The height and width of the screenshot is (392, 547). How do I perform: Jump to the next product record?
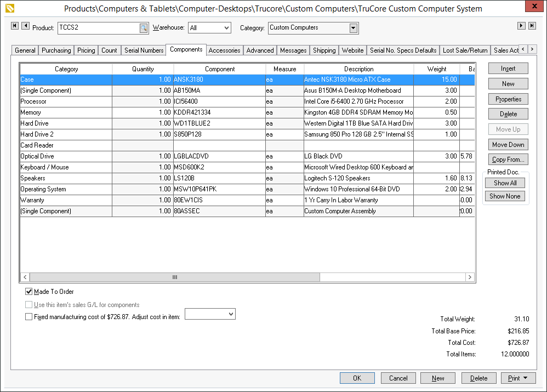coord(521,26)
